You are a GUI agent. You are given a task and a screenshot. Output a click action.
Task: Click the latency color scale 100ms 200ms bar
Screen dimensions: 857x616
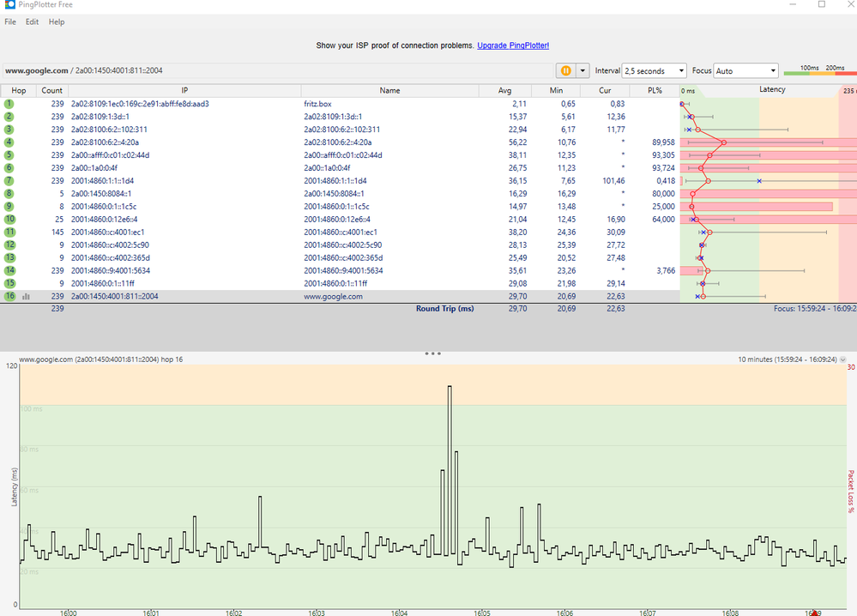click(x=820, y=70)
